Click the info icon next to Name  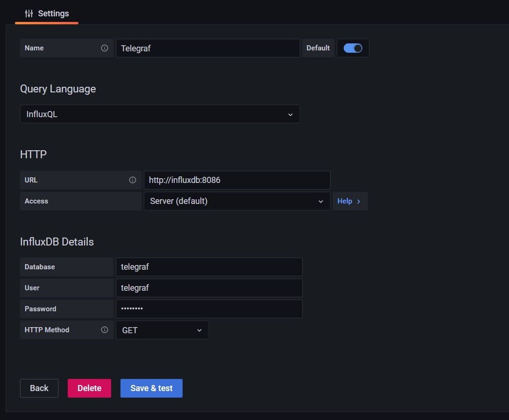pos(105,48)
